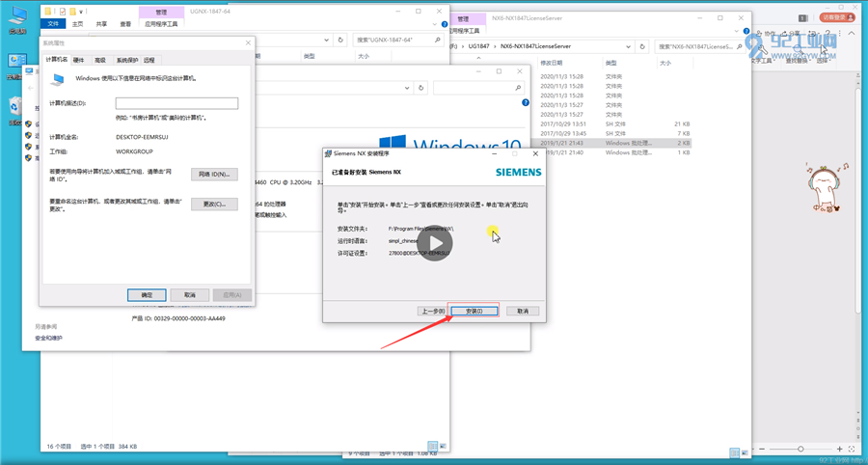Screen dimensions: 868x465
Task: Expand address dropdown in NX6-NX1847LicenseServer window
Action: pos(628,46)
